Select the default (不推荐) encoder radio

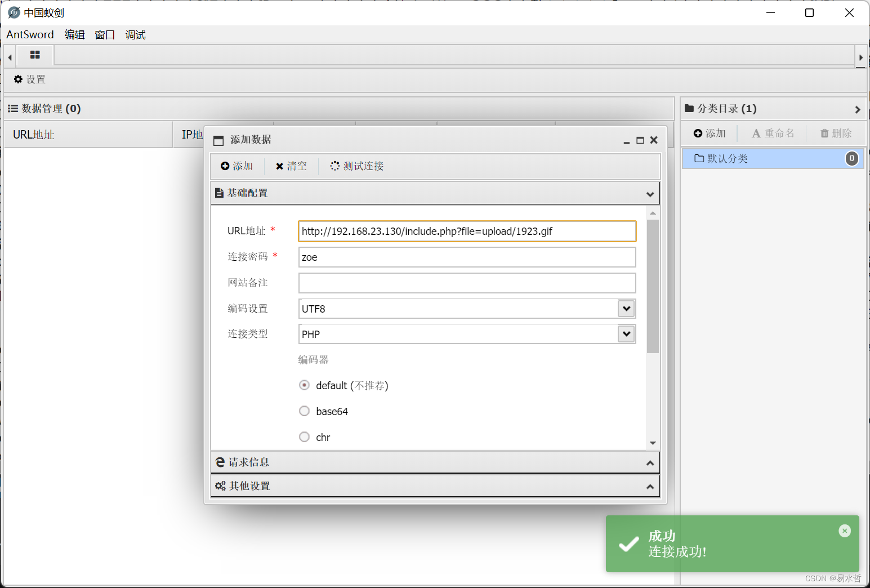coord(304,385)
